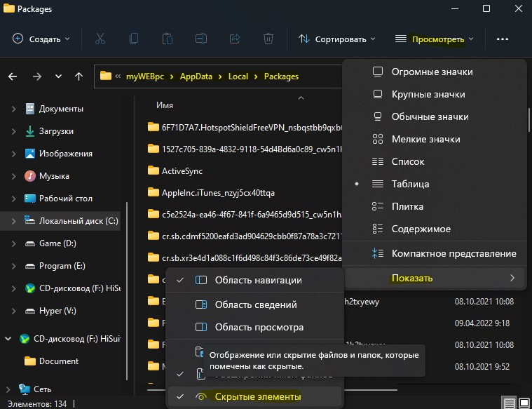Choose Огромные значки view
Screen dimensions: 532x409
click(435, 72)
